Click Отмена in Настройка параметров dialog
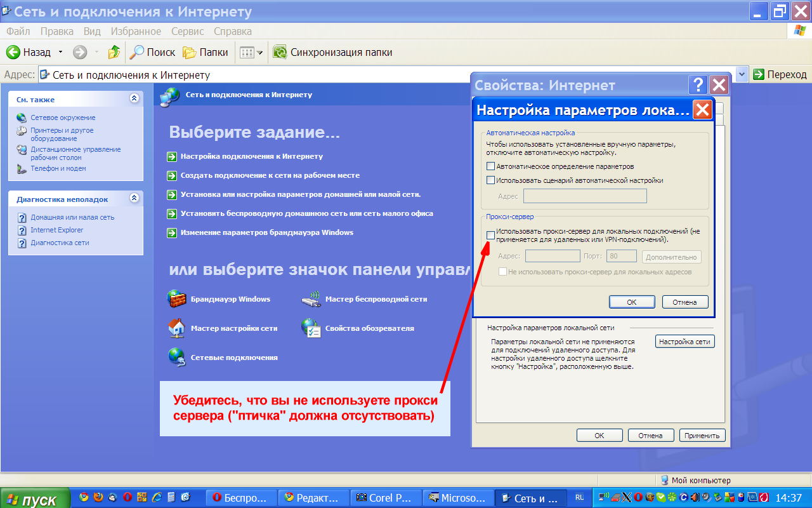The width and height of the screenshot is (812, 508). pos(685,302)
